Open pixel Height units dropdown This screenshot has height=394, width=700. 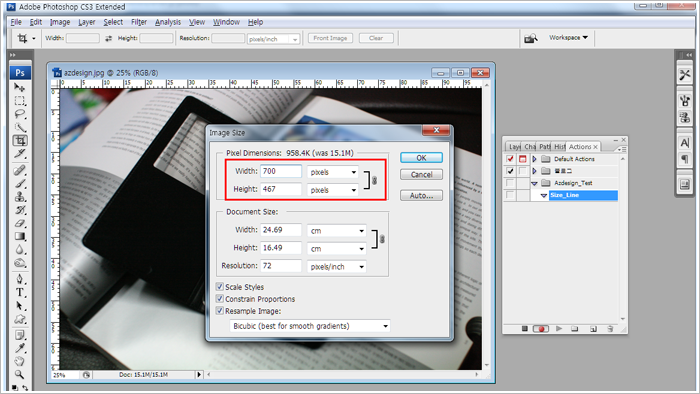tap(333, 190)
